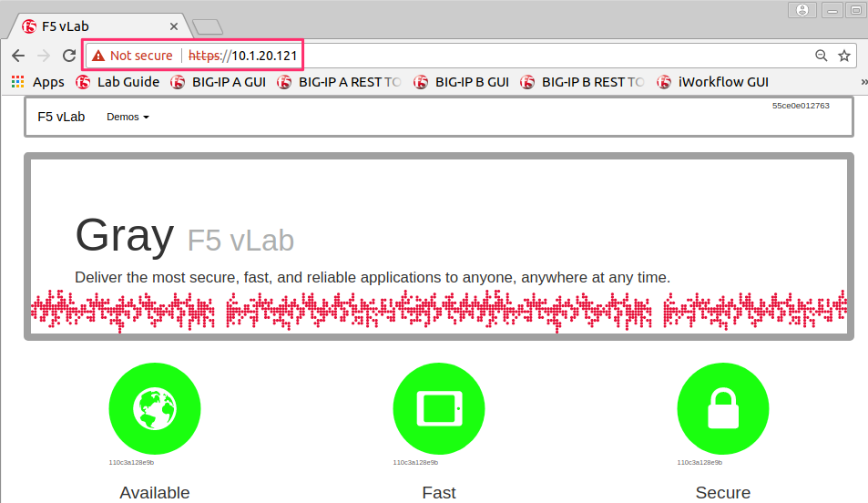Open the zoom magnifier icon in address bar
This screenshot has width=868, height=503.
[821, 56]
